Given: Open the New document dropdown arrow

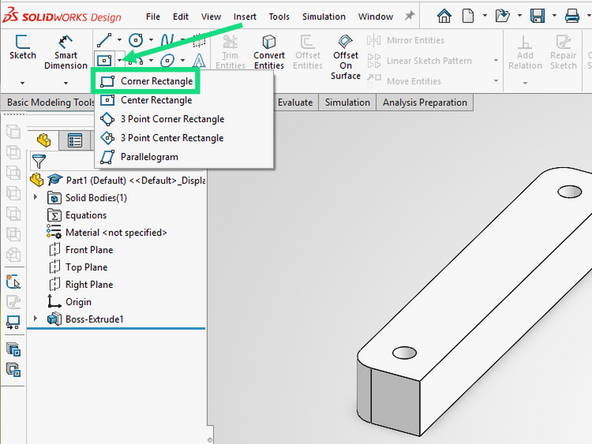Looking at the screenshot, I should (x=485, y=15).
